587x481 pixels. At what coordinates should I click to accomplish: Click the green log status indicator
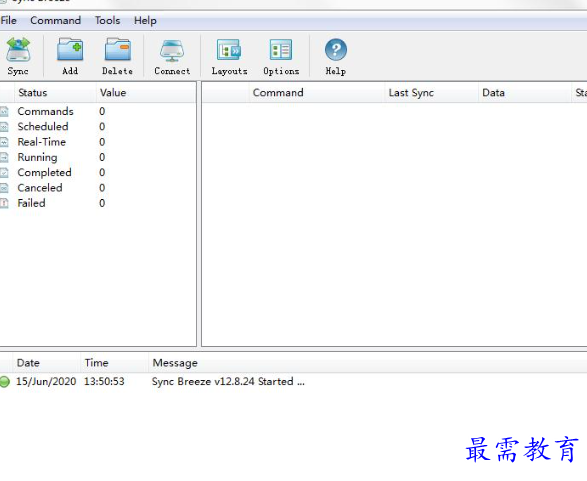[4, 381]
